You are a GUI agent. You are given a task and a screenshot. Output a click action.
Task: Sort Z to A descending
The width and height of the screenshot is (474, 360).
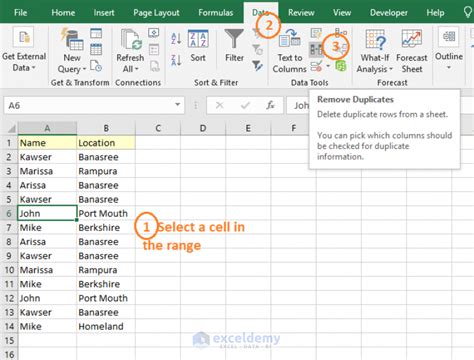tap(176, 60)
